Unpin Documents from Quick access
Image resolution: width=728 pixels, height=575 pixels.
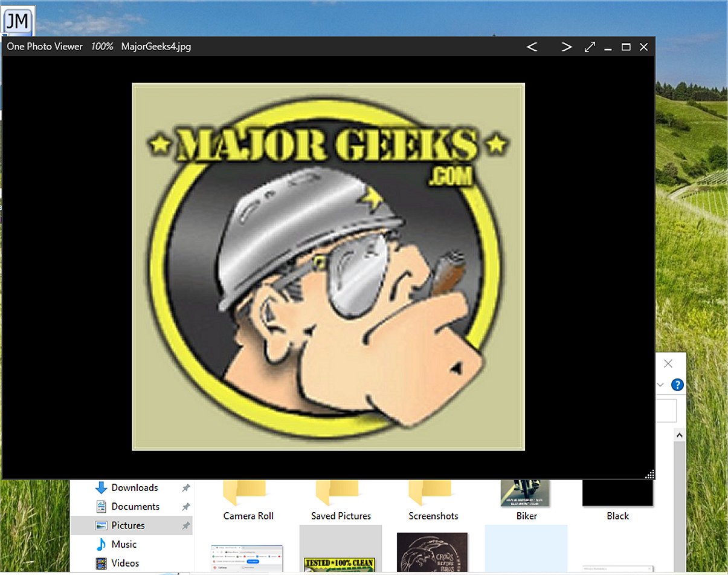click(x=185, y=506)
